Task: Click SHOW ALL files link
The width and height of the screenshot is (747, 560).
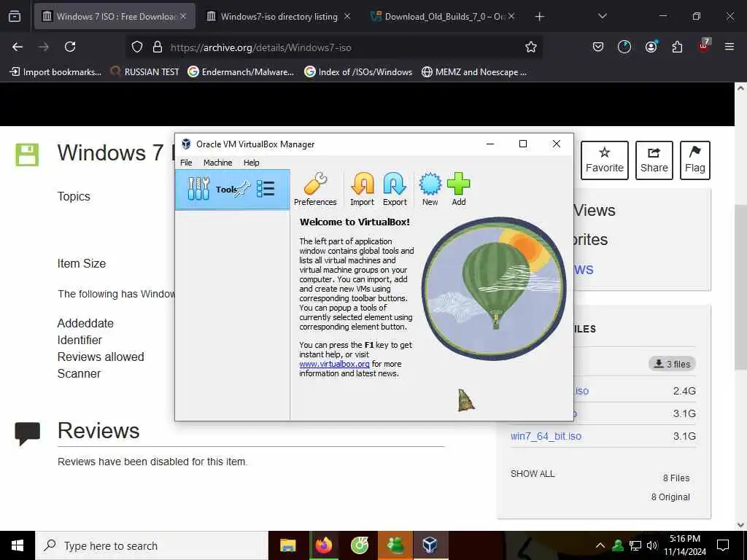Action: [533, 474]
